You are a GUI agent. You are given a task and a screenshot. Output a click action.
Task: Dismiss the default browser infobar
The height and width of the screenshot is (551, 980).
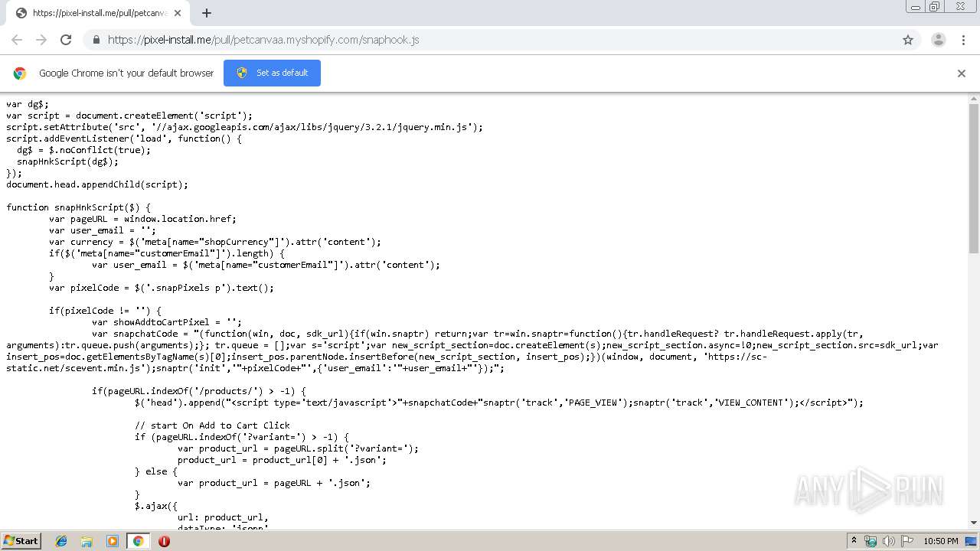click(962, 73)
